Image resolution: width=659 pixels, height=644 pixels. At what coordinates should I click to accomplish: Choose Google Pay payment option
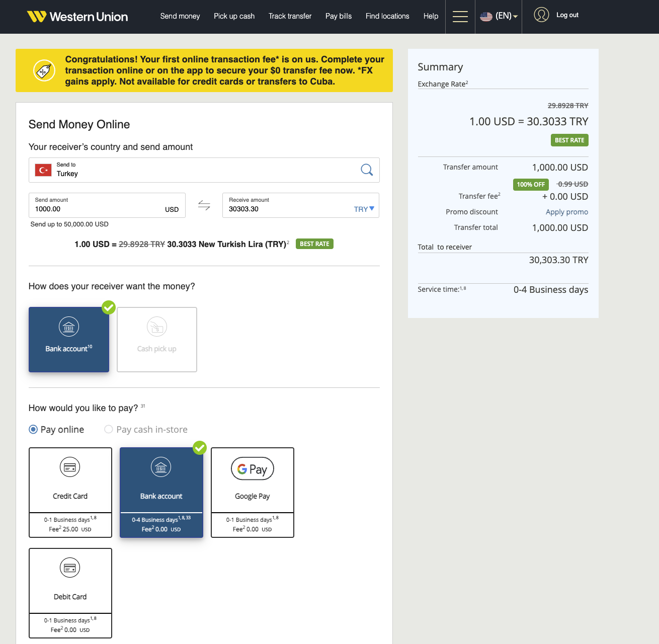point(253,493)
